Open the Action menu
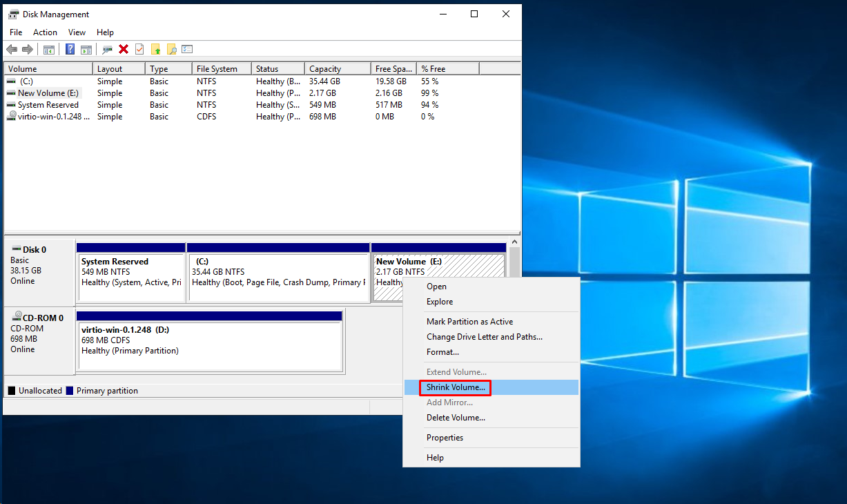Viewport: 847px width, 504px height. coord(45,32)
